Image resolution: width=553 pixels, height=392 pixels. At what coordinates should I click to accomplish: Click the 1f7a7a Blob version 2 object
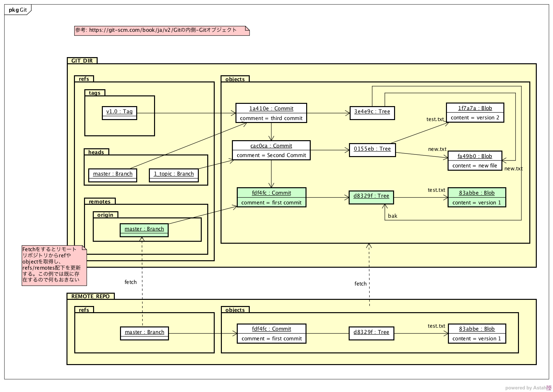point(475,113)
